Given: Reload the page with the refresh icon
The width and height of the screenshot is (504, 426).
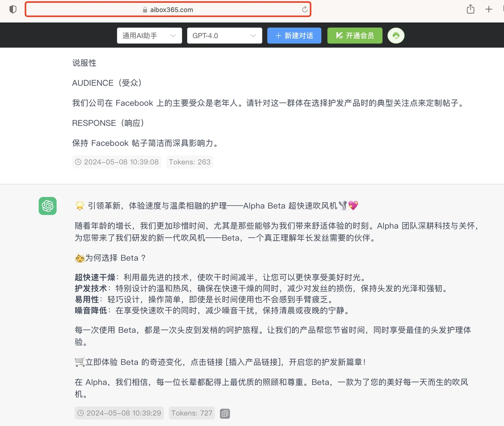Looking at the screenshot, I should click(304, 9).
